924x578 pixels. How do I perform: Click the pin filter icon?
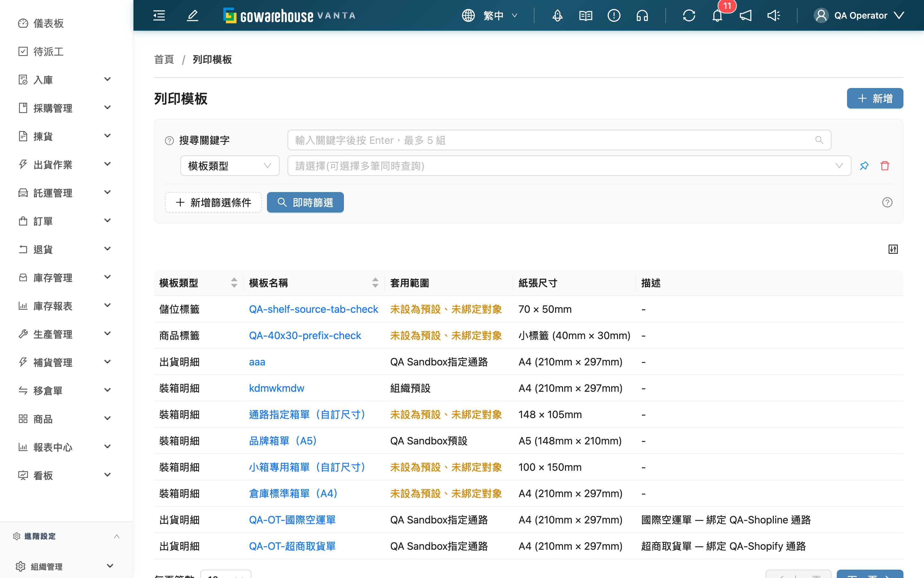click(864, 166)
